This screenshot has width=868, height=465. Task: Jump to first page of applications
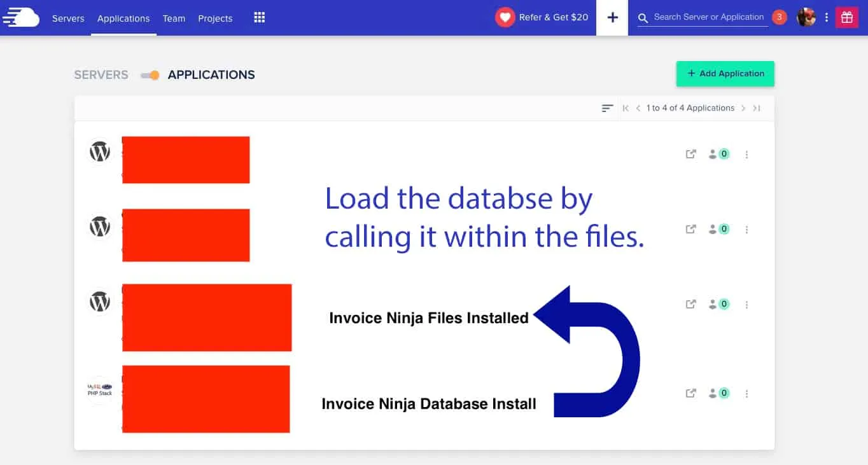[x=626, y=108]
